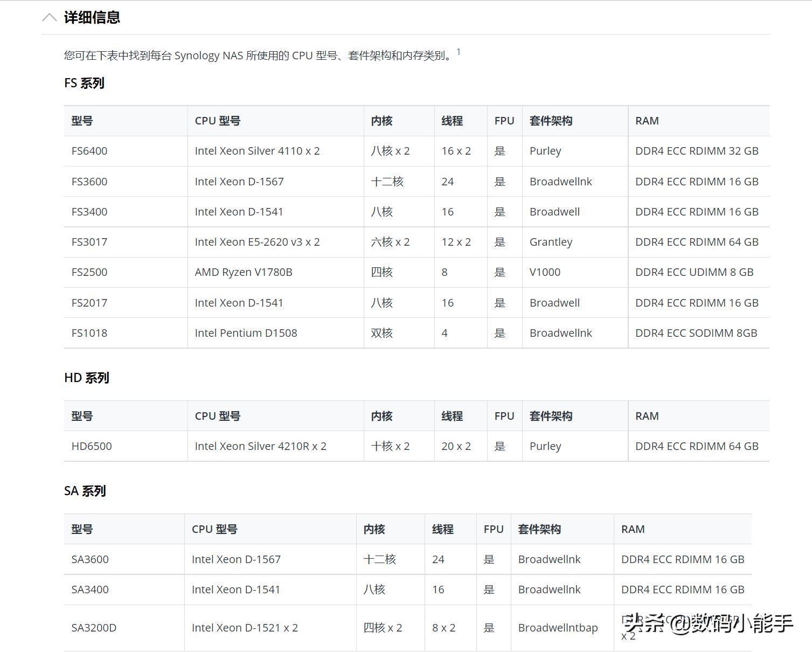Click the HD6500 model label
This screenshot has height=652, width=812.
tap(91, 446)
